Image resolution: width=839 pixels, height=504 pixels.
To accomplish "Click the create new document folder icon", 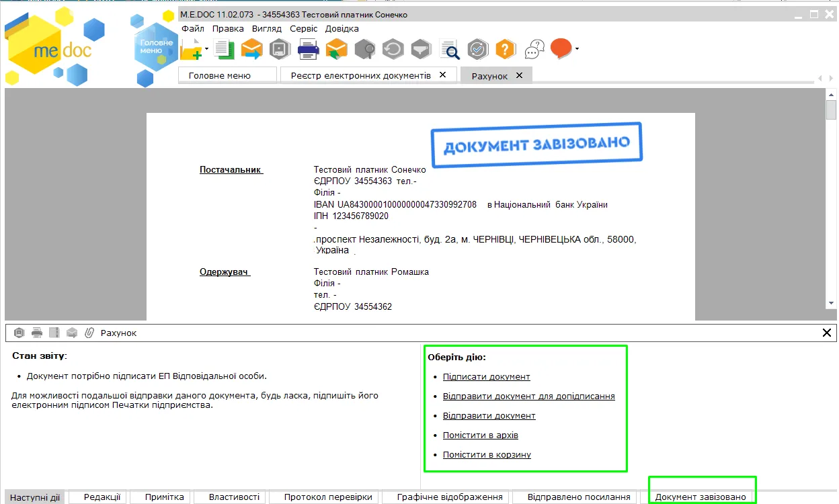I will pos(190,49).
